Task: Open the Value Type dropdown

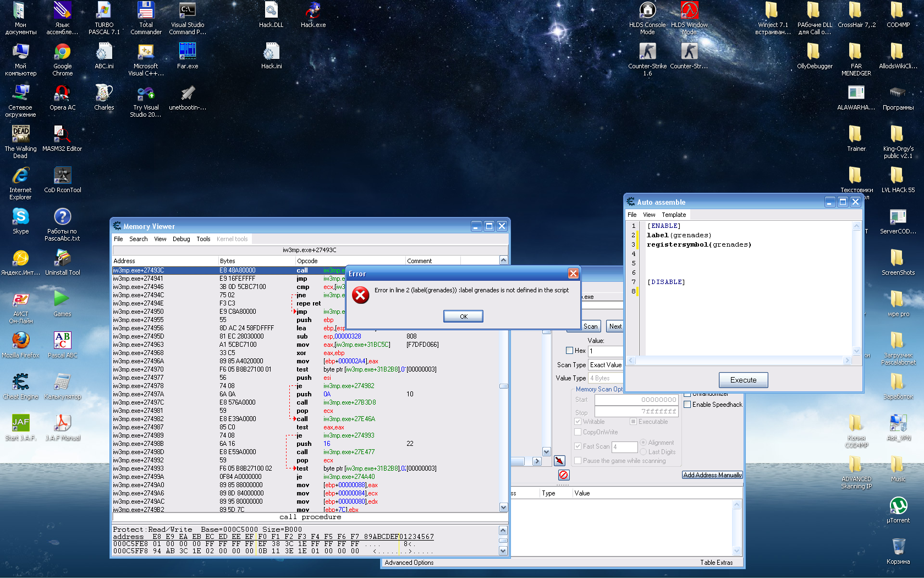Action: pyautogui.click(x=605, y=378)
